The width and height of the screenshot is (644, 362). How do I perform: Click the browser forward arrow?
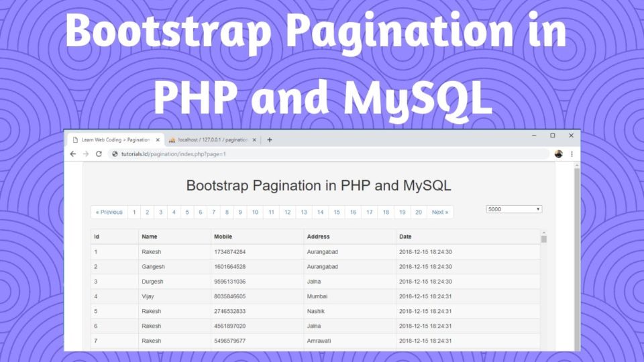[x=86, y=154]
